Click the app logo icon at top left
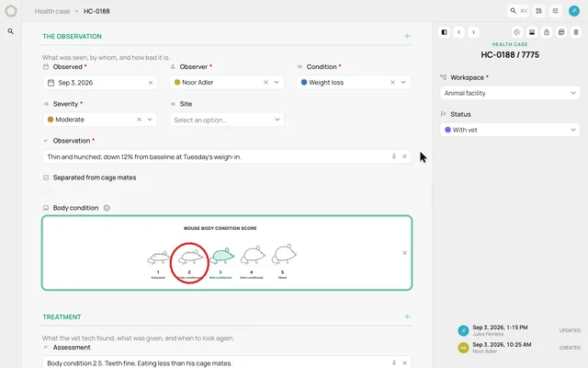Screen dimensions: 588x368 11,11
